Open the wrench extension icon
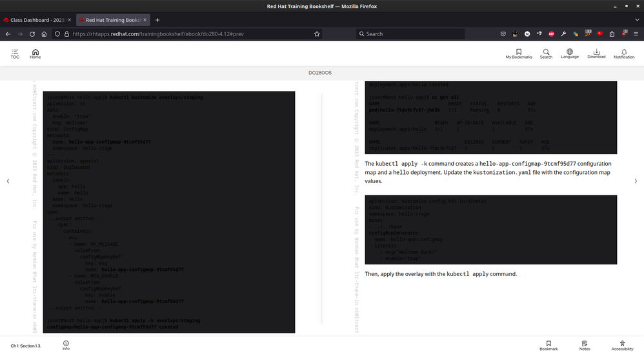Viewport: 644px width, 354px height. [563, 34]
